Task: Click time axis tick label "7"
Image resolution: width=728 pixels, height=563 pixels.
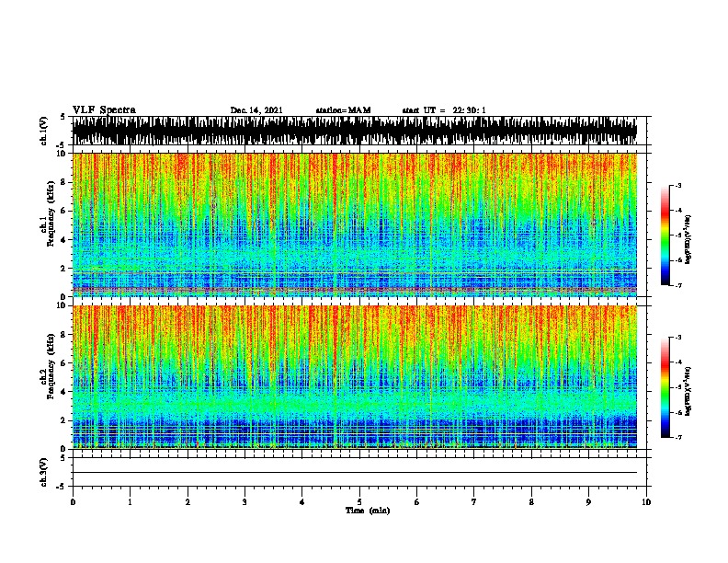Action: [x=474, y=502]
